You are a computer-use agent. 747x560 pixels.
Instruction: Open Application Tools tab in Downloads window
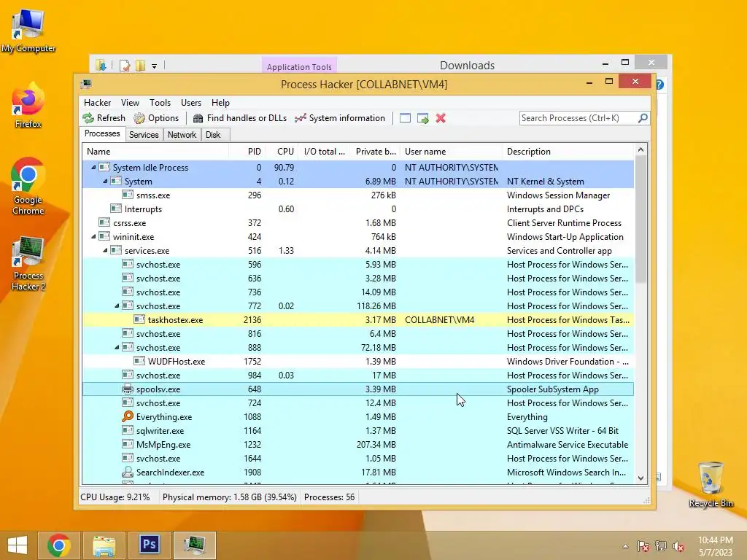click(299, 66)
